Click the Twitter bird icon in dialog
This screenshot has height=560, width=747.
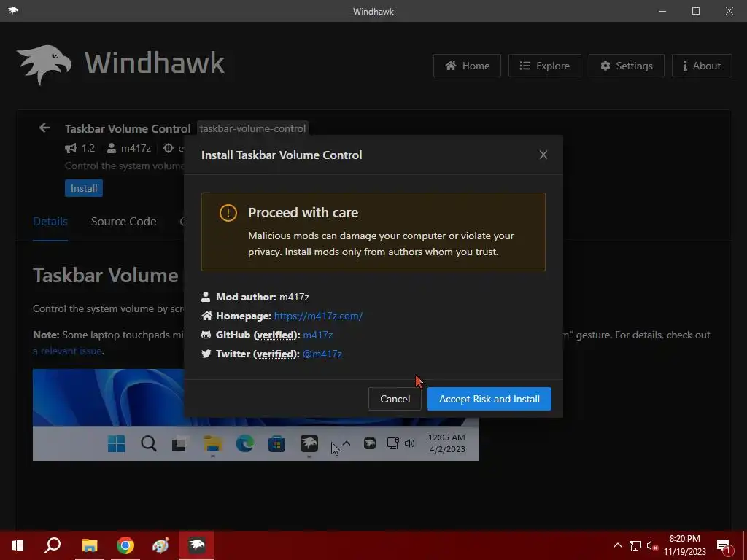tap(206, 354)
